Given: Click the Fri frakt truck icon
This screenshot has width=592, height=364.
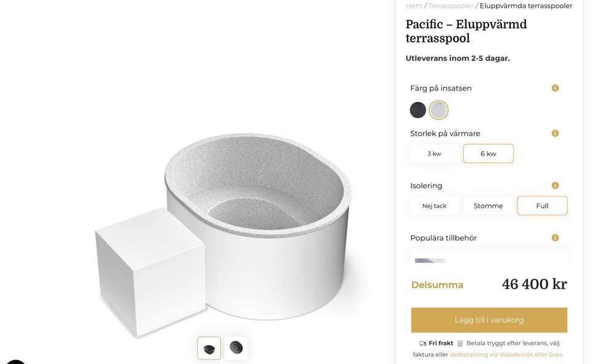Looking at the screenshot, I should [x=423, y=344].
